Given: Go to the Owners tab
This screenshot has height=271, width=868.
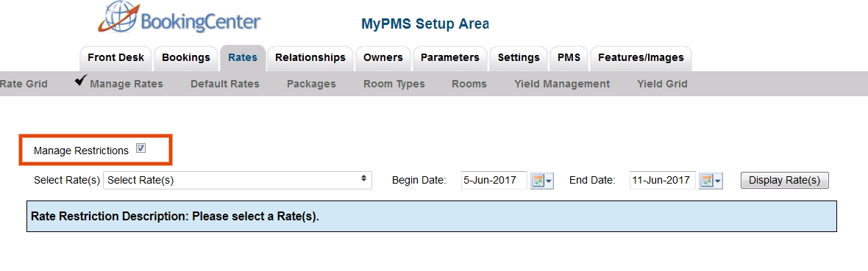Looking at the screenshot, I should [x=383, y=57].
